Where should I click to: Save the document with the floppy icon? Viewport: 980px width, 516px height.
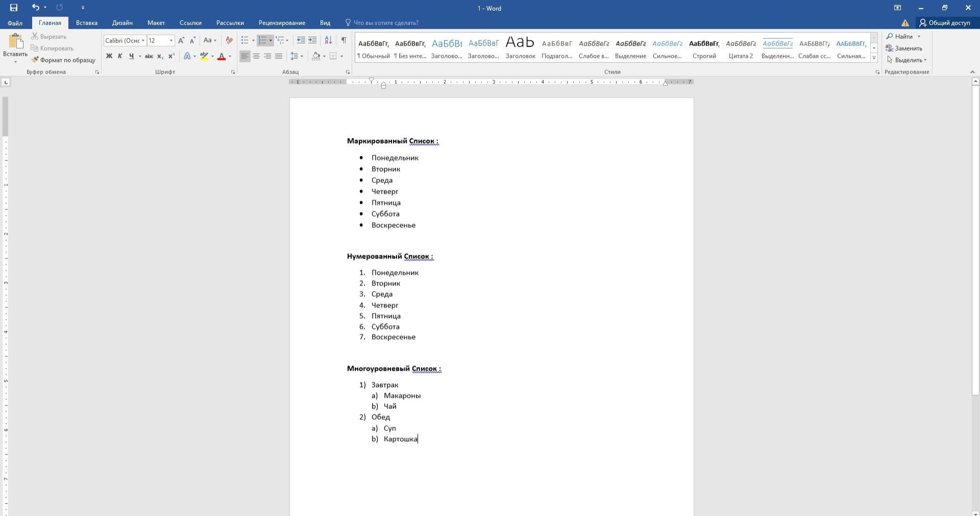coord(14,8)
